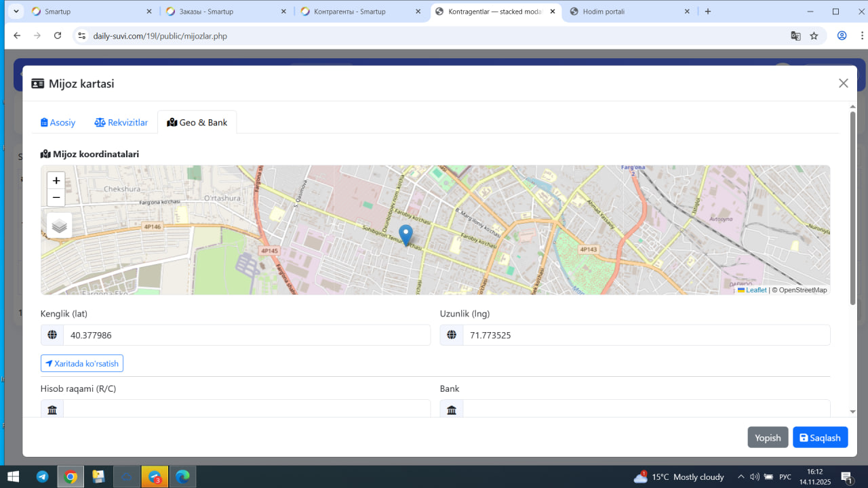The width and height of the screenshot is (868, 488).
Task: Select the Geo & Bank tab
Action: (x=197, y=123)
